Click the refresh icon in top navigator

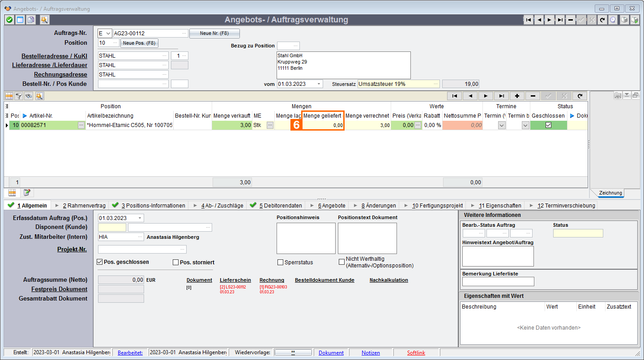tap(602, 20)
